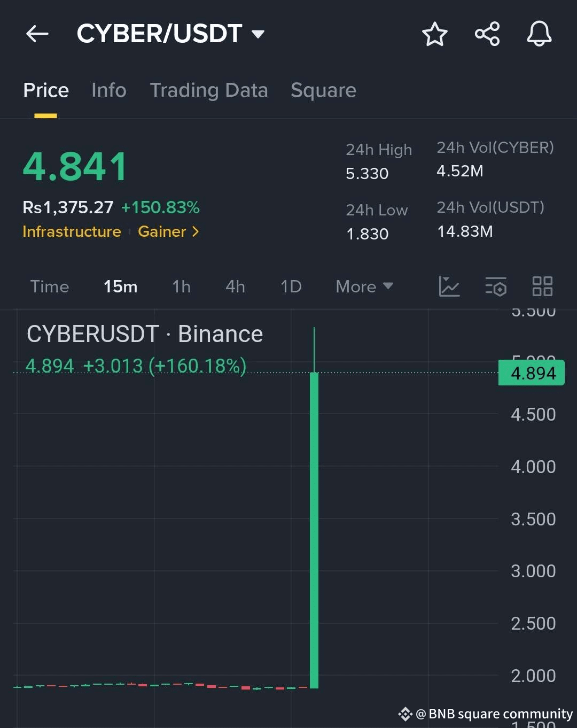Select the 1h chart interval
The image size is (577, 728).
(182, 286)
